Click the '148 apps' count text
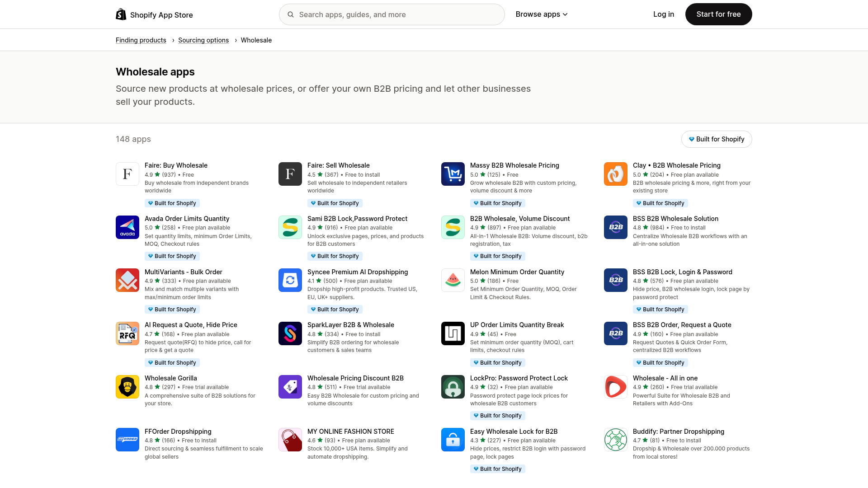The height and width of the screenshot is (488, 868). (133, 139)
